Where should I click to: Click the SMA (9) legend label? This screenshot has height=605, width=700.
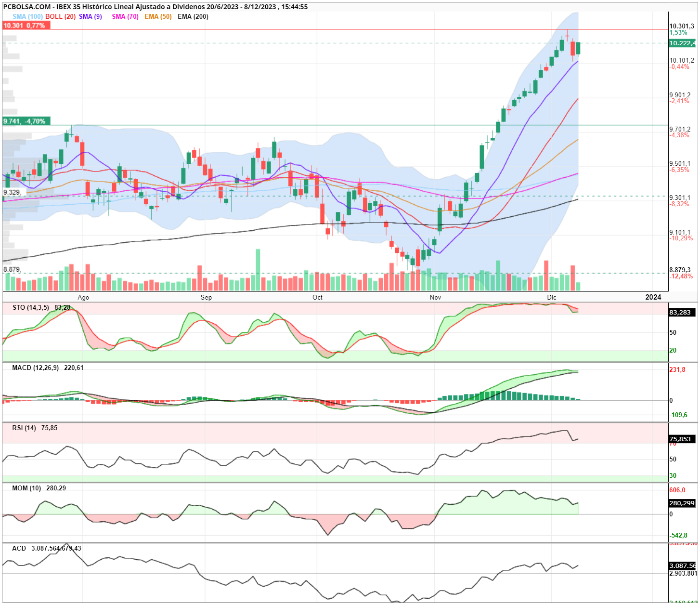point(91,16)
